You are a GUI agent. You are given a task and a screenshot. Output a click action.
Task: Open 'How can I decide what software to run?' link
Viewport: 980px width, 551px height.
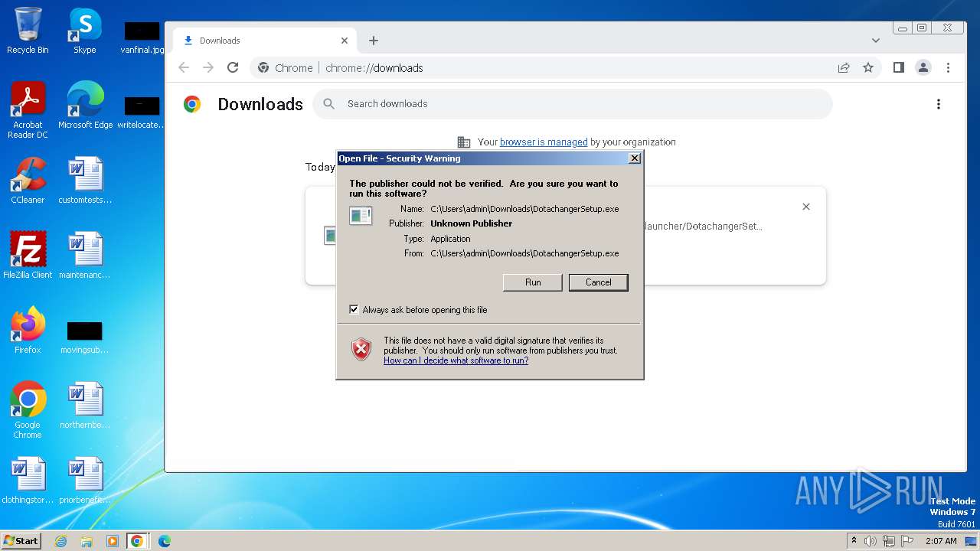[x=456, y=360]
